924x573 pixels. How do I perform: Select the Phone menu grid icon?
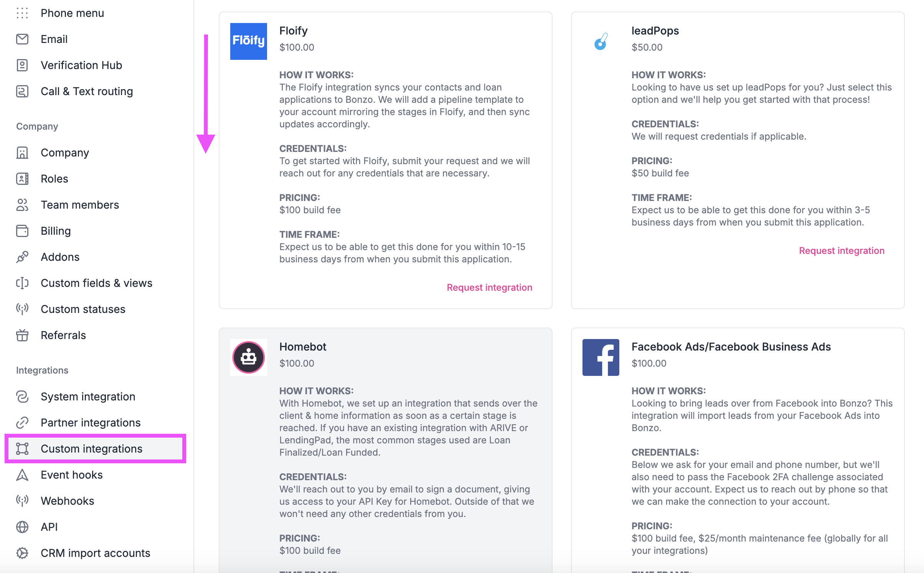pyautogui.click(x=23, y=13)
